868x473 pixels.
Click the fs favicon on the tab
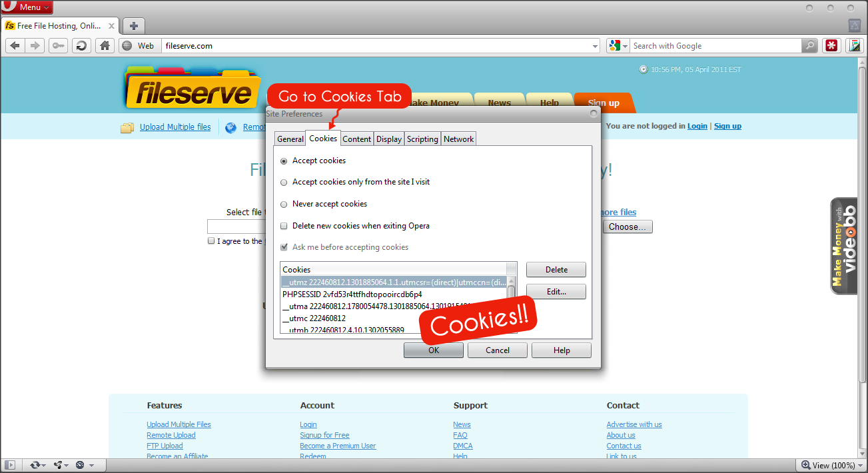[x=10, y=26]
